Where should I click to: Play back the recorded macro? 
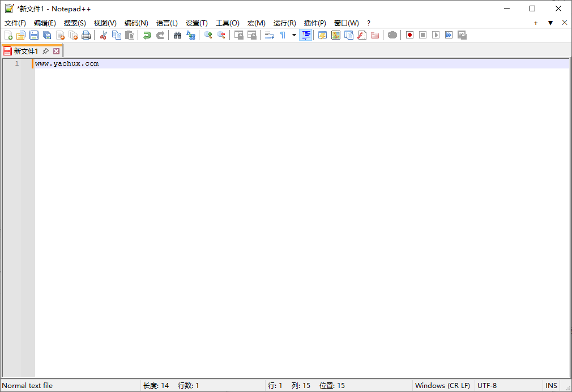pyautogui.click(x=436, y=35)
